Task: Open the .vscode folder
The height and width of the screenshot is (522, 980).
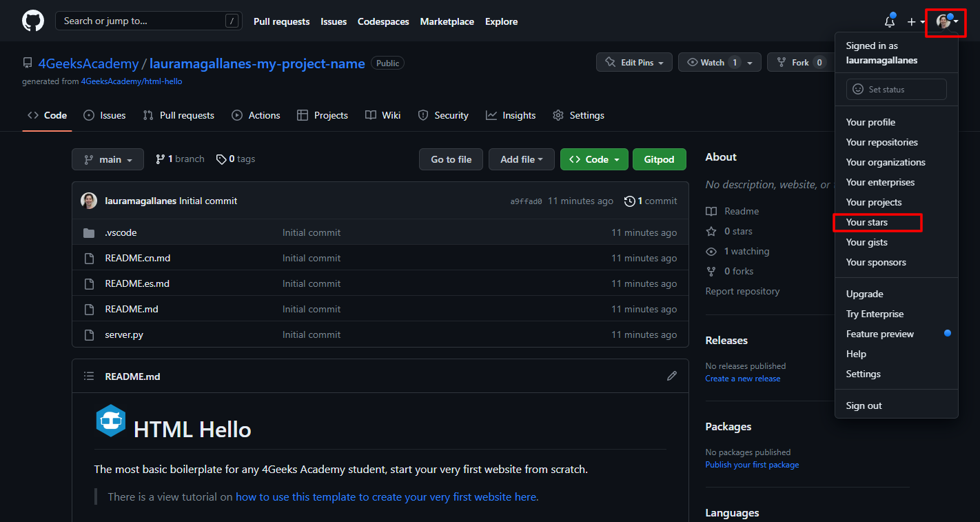Action: (121, 232)
